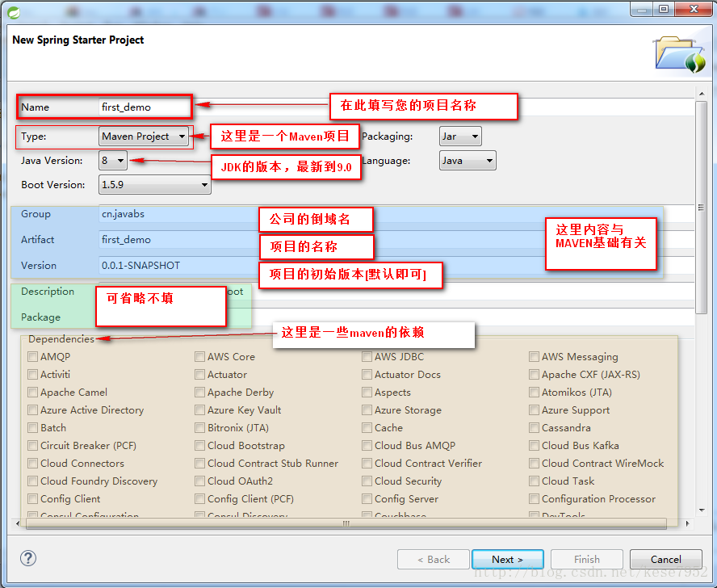Image resolution: width=717 pixels, height=588 pixels.
Task: Click the Spring leaf icon in title bar
Action: (13, 12)
